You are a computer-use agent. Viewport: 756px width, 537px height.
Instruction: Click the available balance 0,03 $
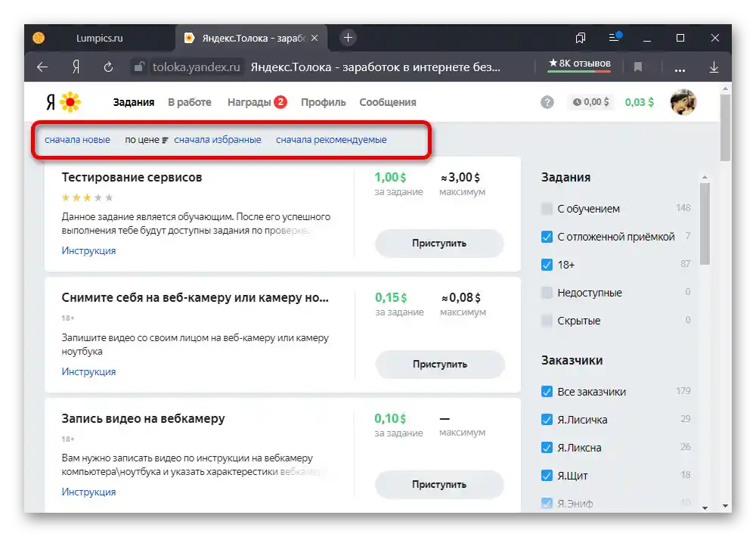pos(640,102)
